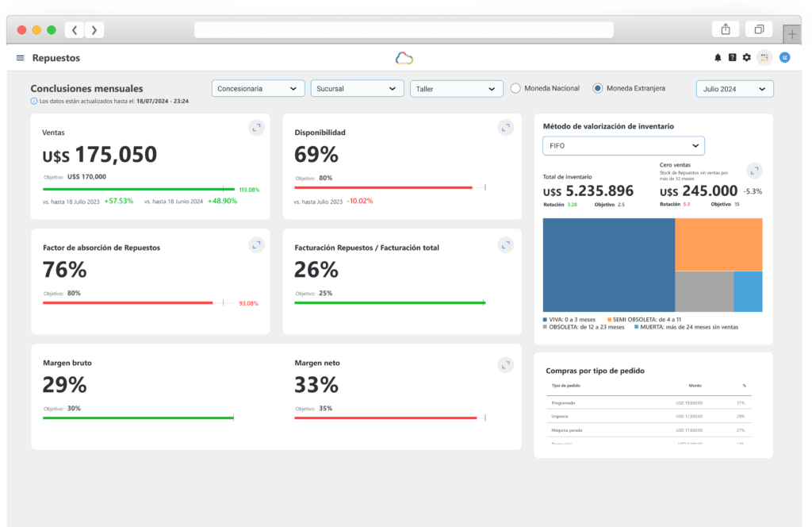Click SEMI OBSOLETA: de 4 a 11 legend
The image size is (812, 527).
(644, 320)
